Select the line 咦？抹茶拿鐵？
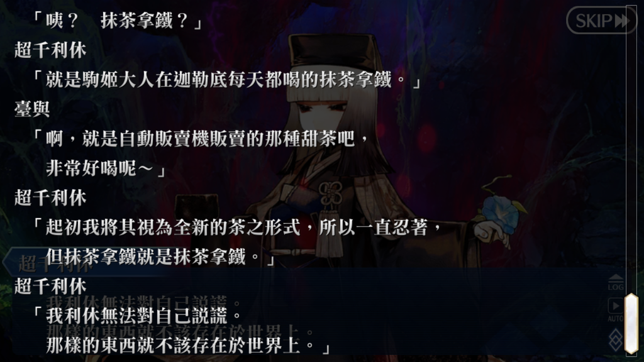Screen dimensions: 644x362 pos(117,21)
